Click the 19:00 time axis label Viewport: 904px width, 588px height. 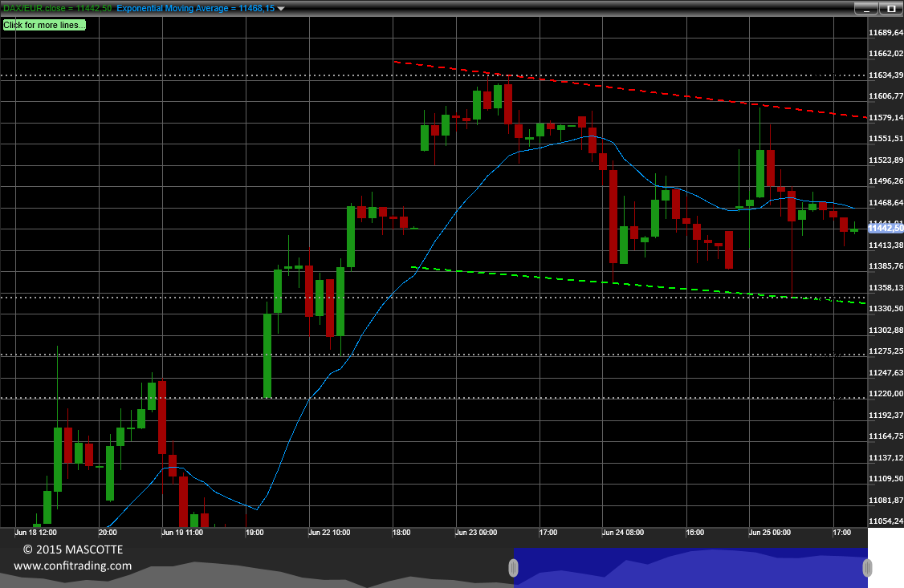[x=255, y=532]
